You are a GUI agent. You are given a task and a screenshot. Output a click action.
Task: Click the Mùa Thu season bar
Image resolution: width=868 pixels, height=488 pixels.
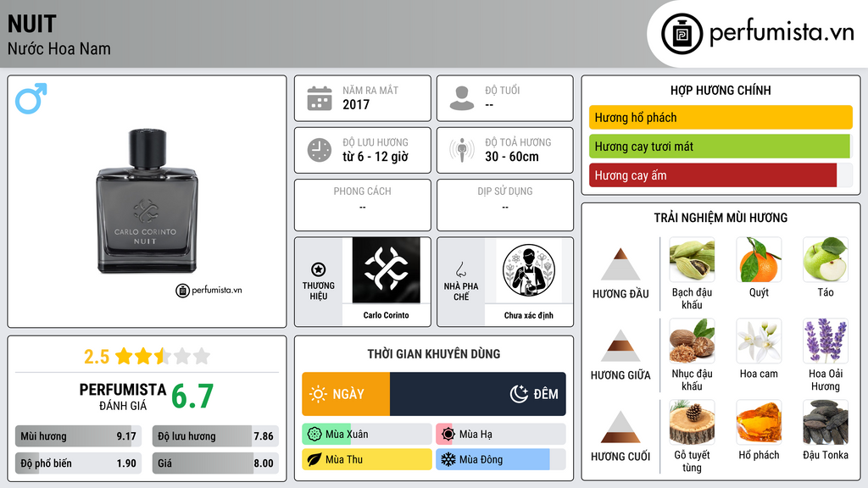(x=367, y=459)
